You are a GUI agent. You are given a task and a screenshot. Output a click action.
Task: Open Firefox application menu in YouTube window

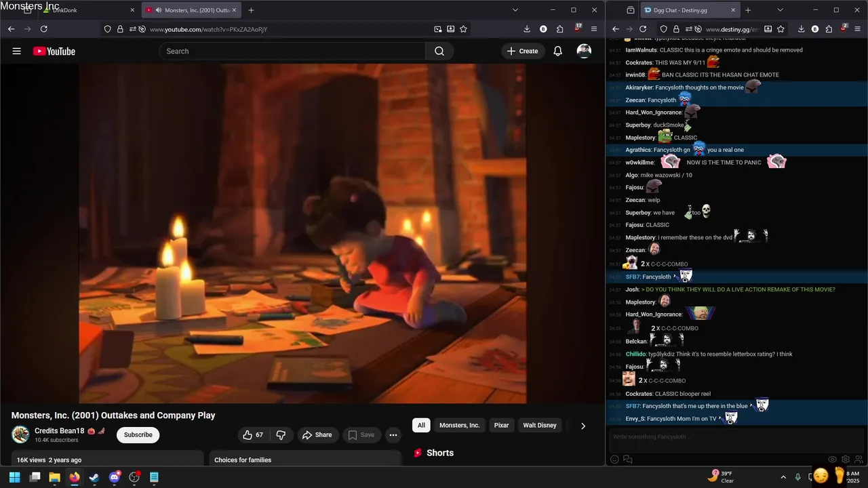pos(594,29)
